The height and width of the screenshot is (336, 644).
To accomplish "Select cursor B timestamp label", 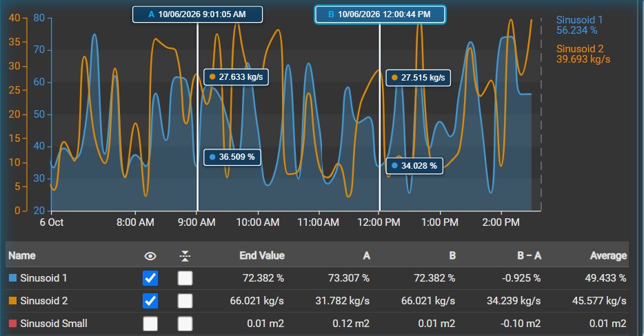I will click(380, 14).
